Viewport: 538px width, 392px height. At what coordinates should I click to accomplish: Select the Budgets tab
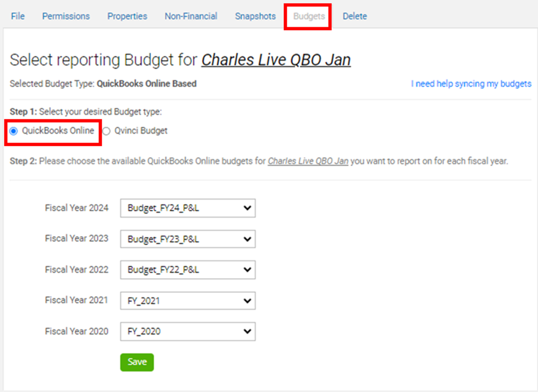coord(309,16)
